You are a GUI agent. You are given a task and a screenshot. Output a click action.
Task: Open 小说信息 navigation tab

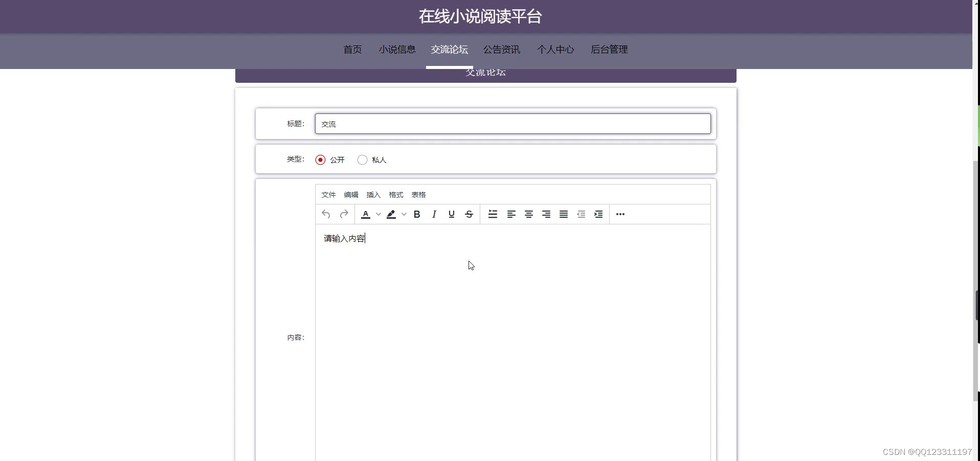(397, 50)
